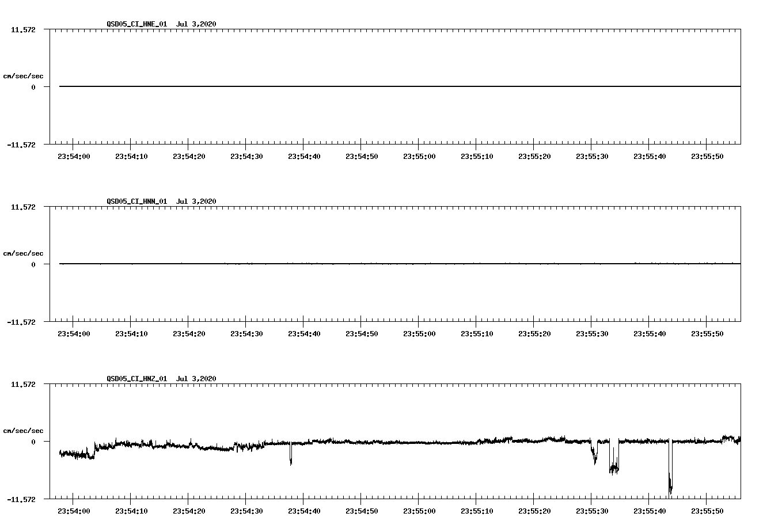The height and width of the screenshot is (532, 782).
Task: Click 23:55:40 time label under HNN plot
Action: [650, 333]
